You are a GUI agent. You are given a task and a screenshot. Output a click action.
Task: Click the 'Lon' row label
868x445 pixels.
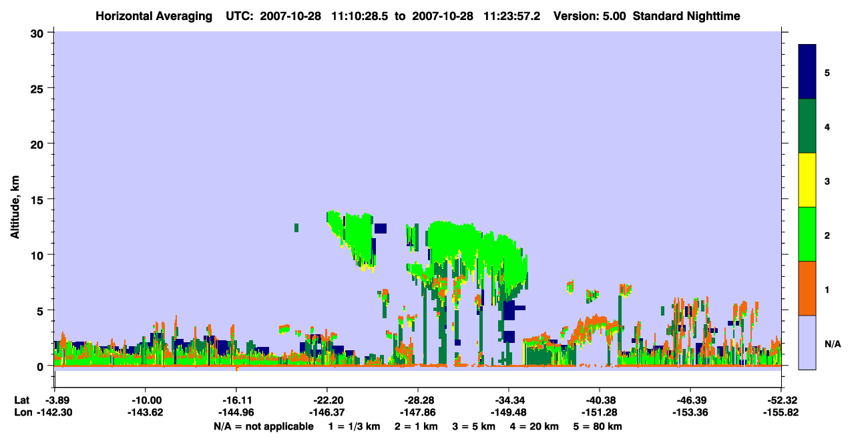tap(22, 413)
